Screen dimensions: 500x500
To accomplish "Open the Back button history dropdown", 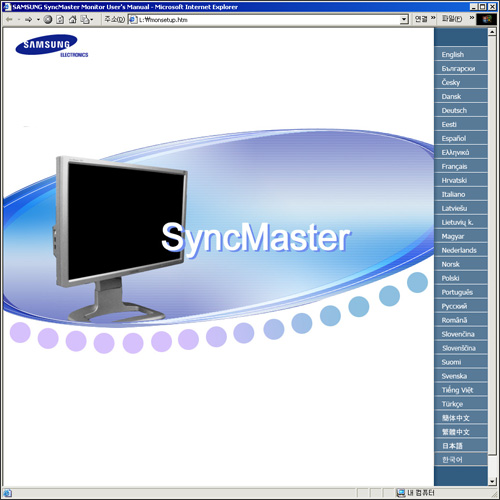I will 19,20.
